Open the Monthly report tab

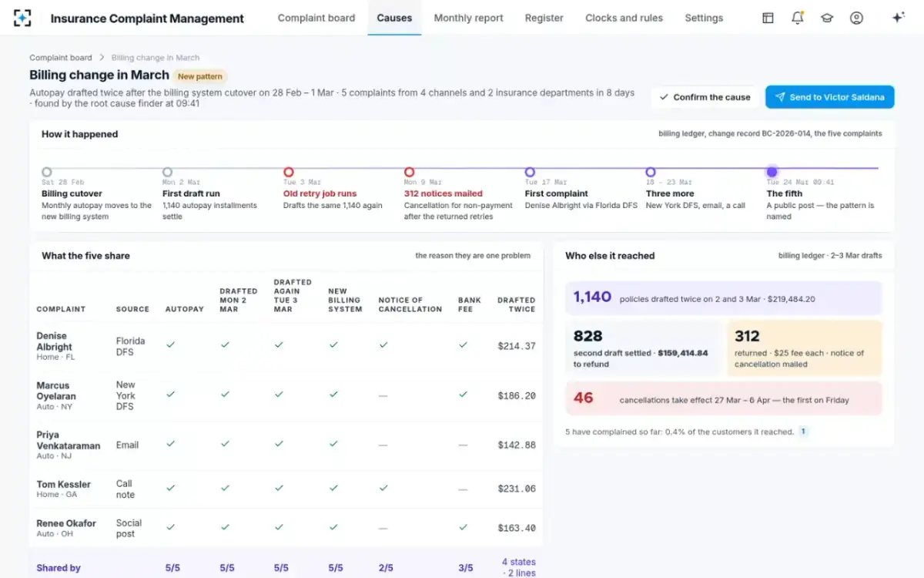tap(468, 18)
